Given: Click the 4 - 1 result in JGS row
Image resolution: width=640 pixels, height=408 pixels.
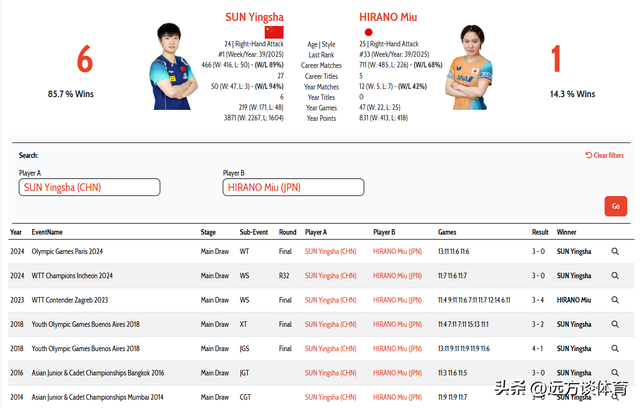Looking at the screenshot, I should pos(538,348).
